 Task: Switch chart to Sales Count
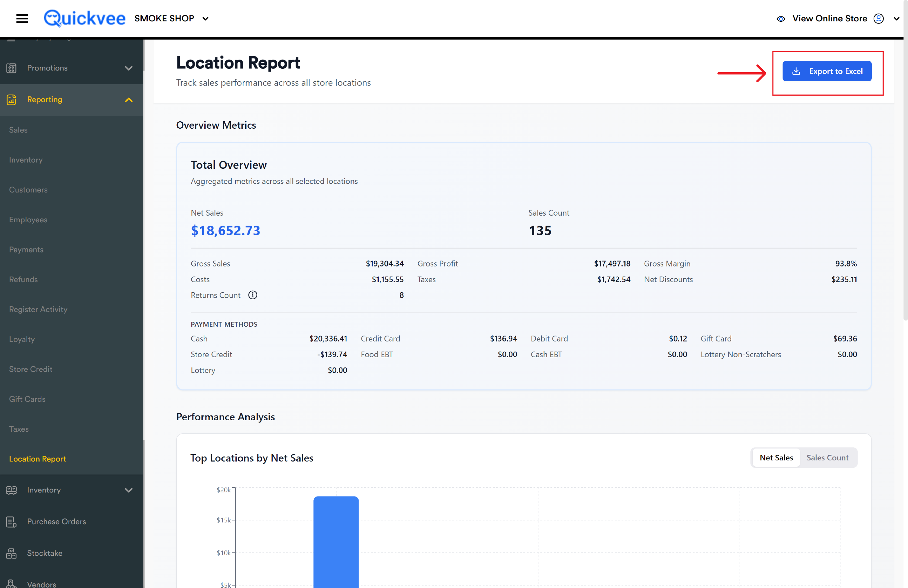tap(827, 457)
